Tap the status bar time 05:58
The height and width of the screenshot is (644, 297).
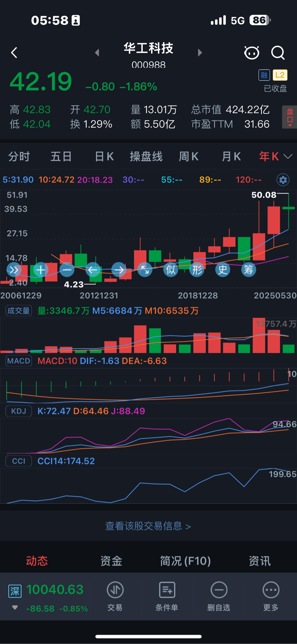(49, 20)
